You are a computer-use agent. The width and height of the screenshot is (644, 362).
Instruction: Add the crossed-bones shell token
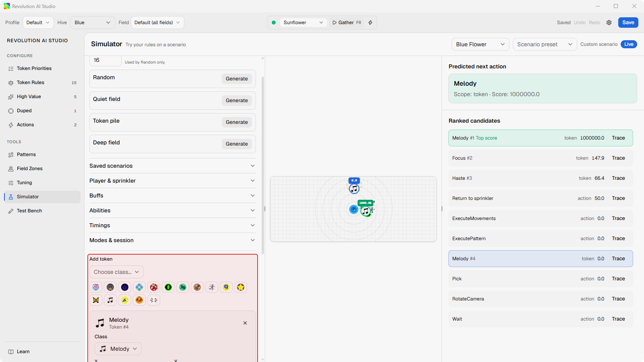[96, 300]
